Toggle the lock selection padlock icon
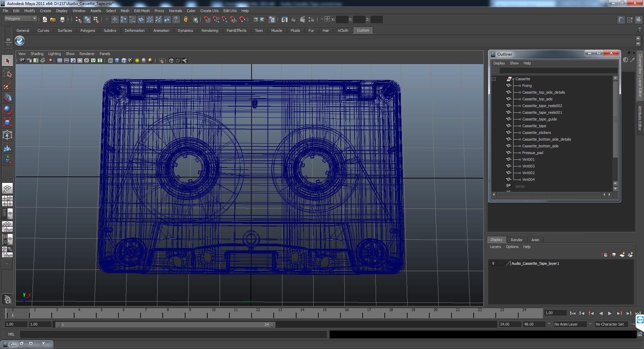This screenshot has width=644, height=349. [x=185, y=19]
